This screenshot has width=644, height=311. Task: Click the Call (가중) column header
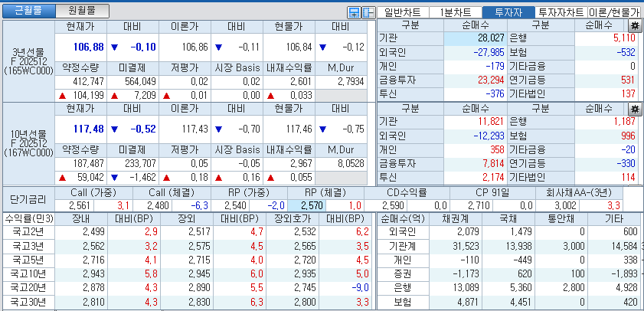pos(93,193)
